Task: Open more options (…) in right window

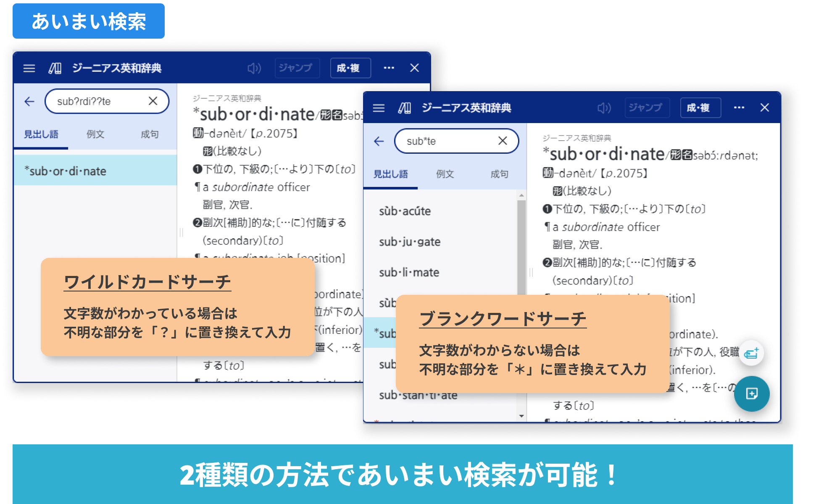Action: click(x=739, y=108)
